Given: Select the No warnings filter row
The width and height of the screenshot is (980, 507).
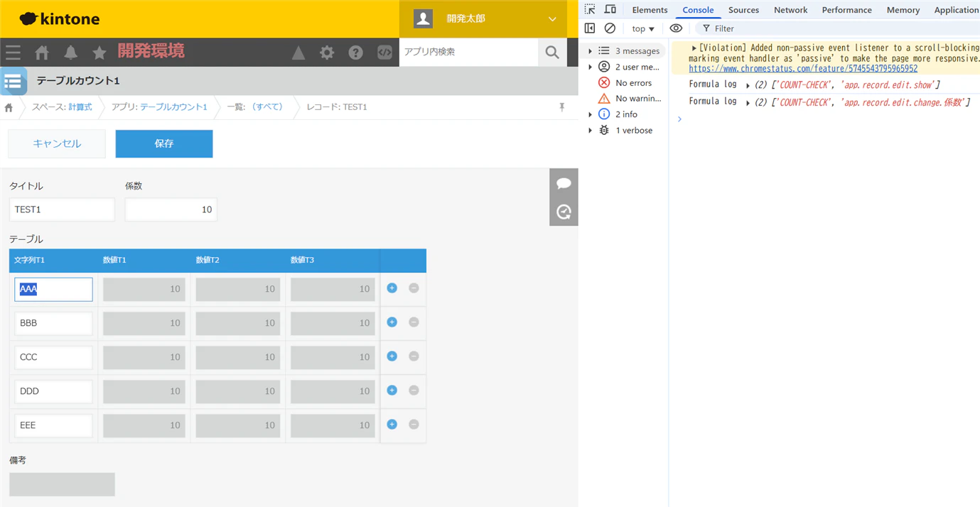Looking at the screenshot, I should click(625, 99).
